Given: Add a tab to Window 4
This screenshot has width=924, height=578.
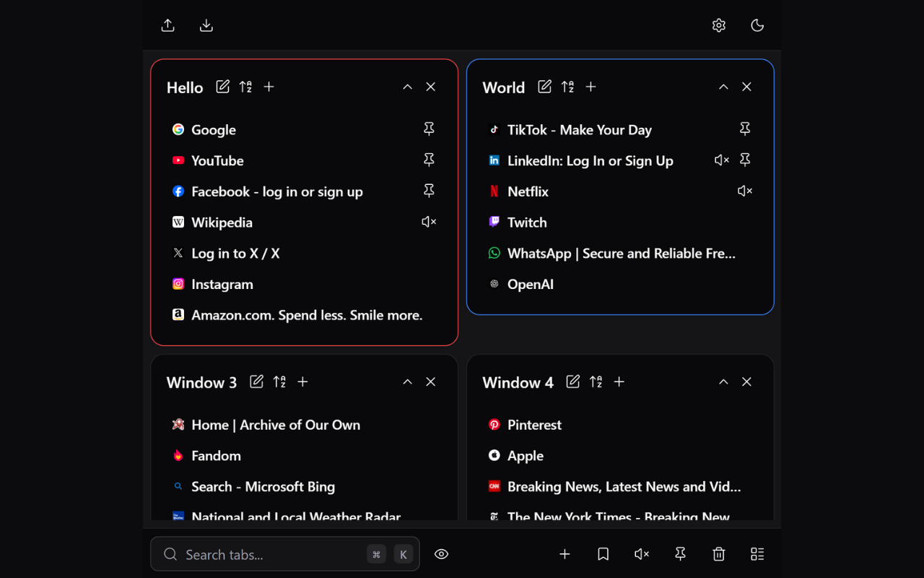Looking at the screenshot, I should point(619,381).
